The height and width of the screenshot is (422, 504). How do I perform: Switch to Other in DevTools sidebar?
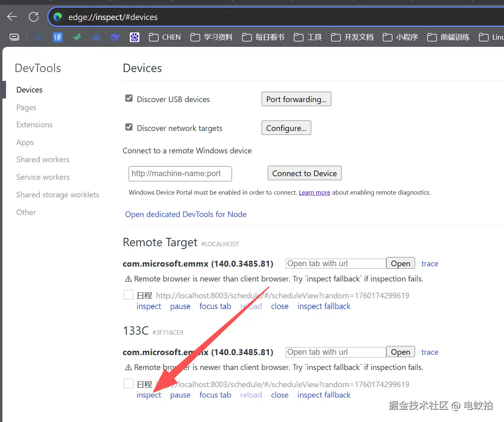coord(26,212)
